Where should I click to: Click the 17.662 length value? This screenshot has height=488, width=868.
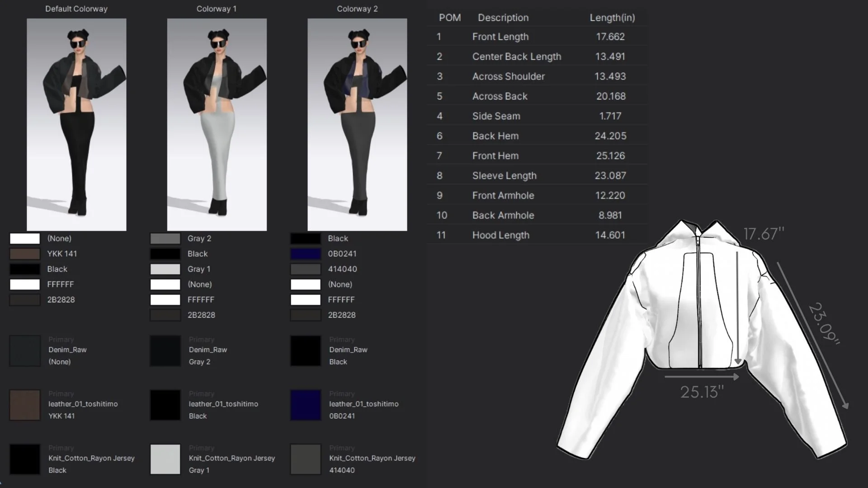[x=610, y=37]
